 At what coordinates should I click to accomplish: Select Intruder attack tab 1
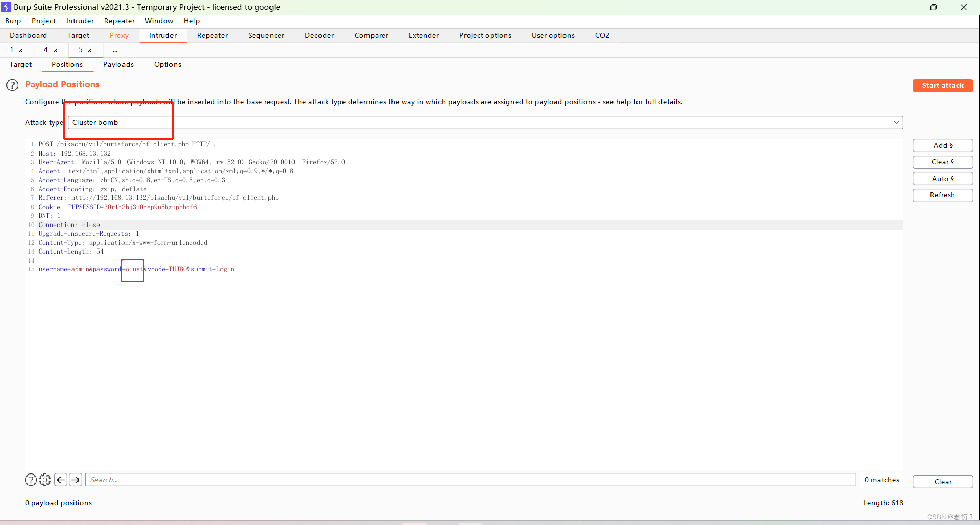(x=12, y=50)
